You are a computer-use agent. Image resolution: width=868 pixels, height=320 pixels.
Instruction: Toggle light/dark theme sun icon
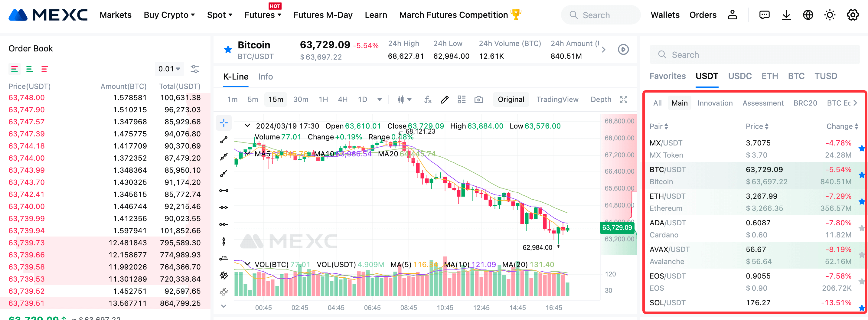(830, 15)
